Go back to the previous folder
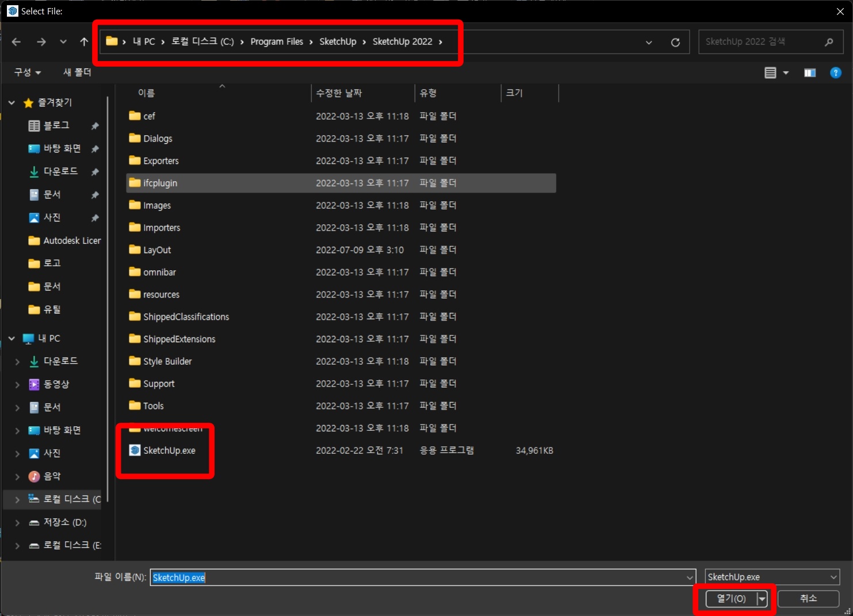The height and width of the screenshot is (616, 853). click(16, 42)
